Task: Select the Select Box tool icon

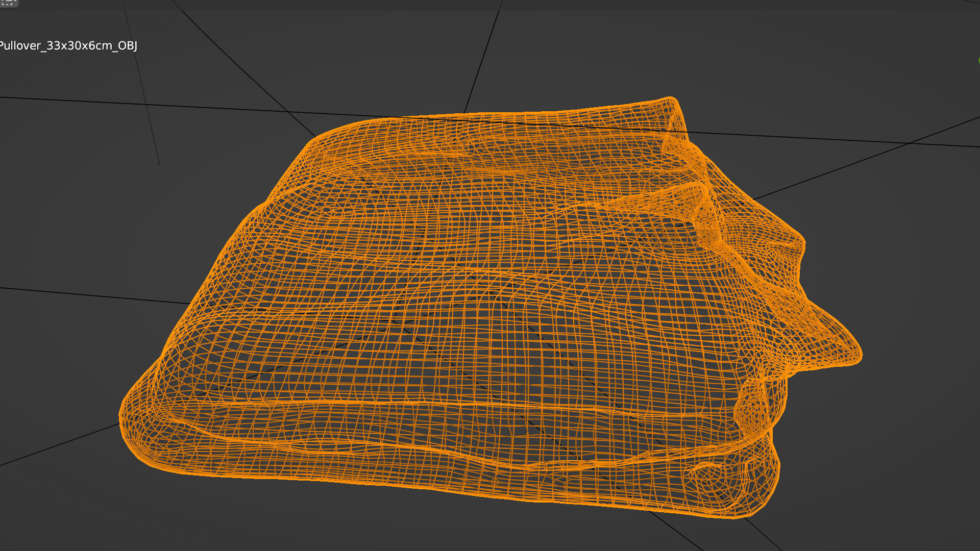Action: [x=8, y=3]
